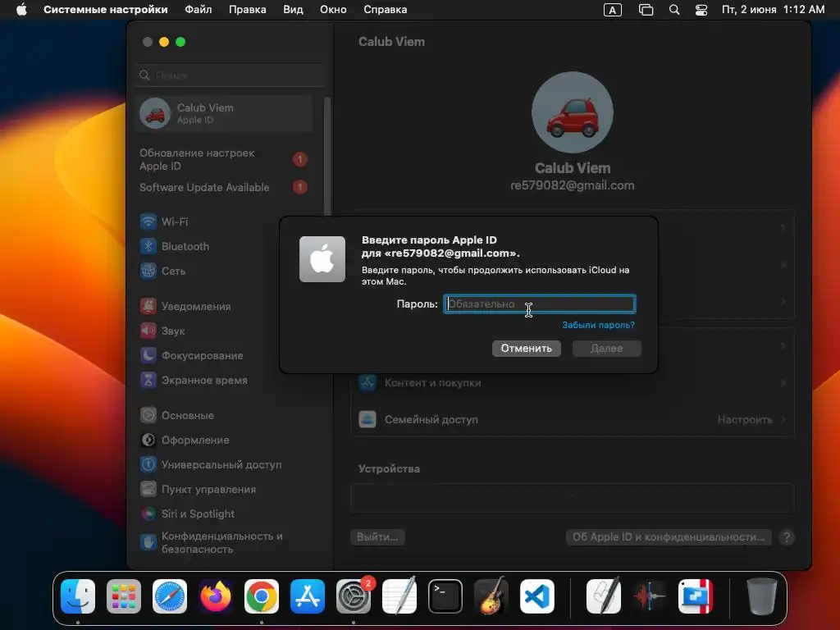Click the Bluetooth sidebar icon
Image resolution: width=840 pixels, height=630 pixels.
coord(148,246)
